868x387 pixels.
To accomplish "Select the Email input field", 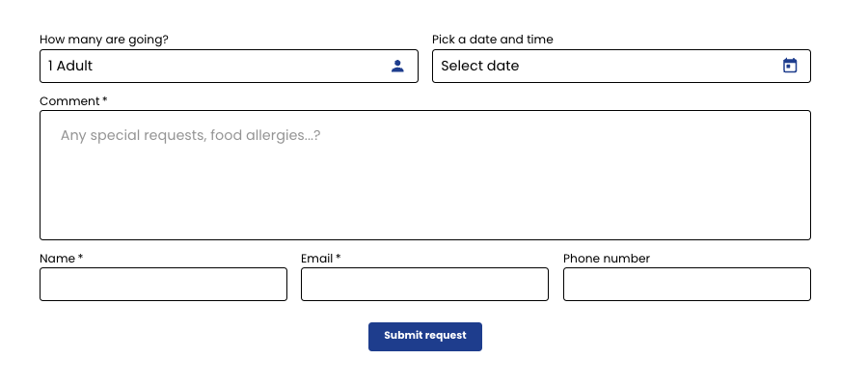I will 424,285.
